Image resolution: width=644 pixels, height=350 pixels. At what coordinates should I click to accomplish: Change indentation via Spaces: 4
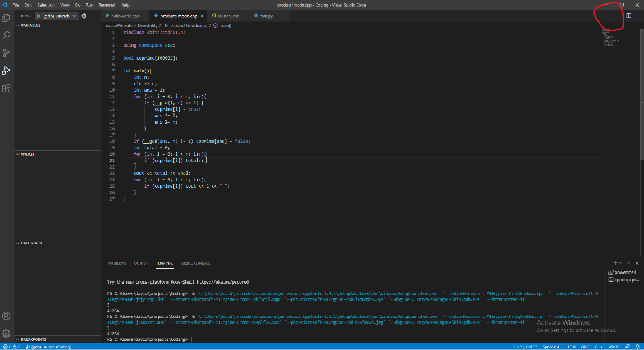click(x=551, y=347)
